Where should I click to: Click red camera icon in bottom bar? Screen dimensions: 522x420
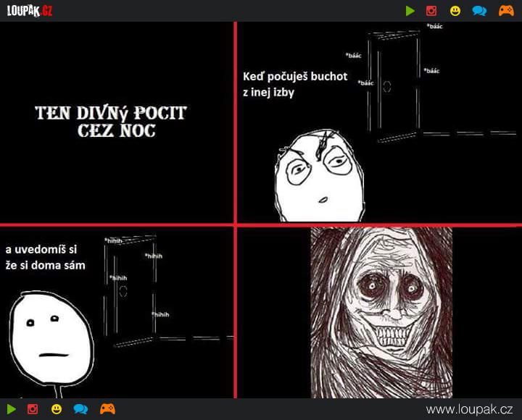(x=33, y=409)
